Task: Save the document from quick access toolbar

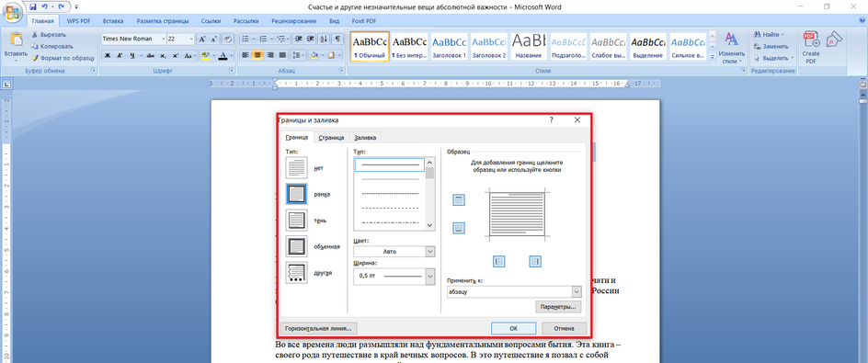Action: [33, 6]
